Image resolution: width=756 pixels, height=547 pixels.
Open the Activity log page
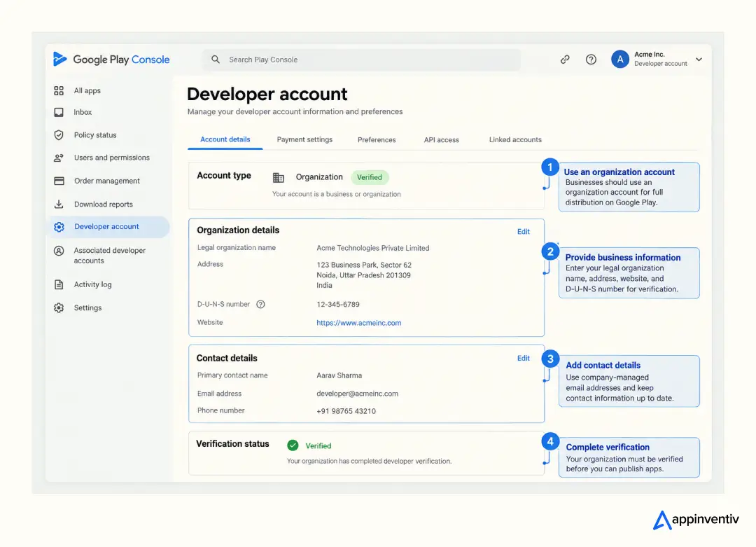92,284
